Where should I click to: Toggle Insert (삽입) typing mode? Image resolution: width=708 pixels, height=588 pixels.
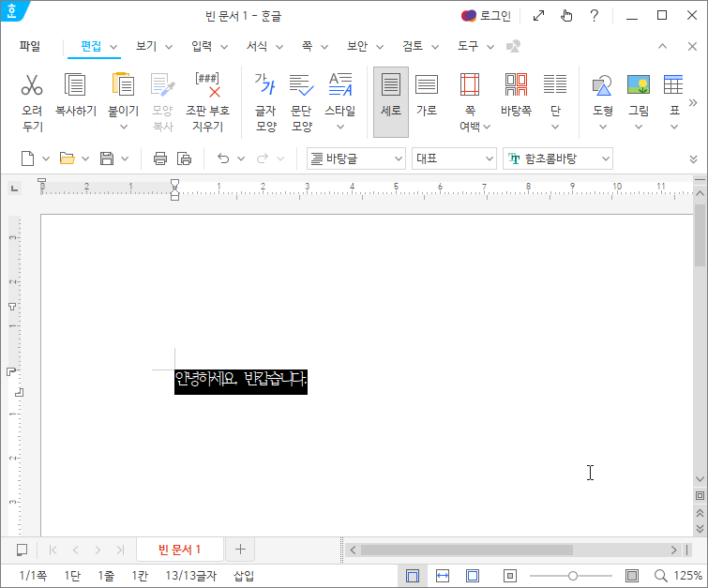pos(244,576)
